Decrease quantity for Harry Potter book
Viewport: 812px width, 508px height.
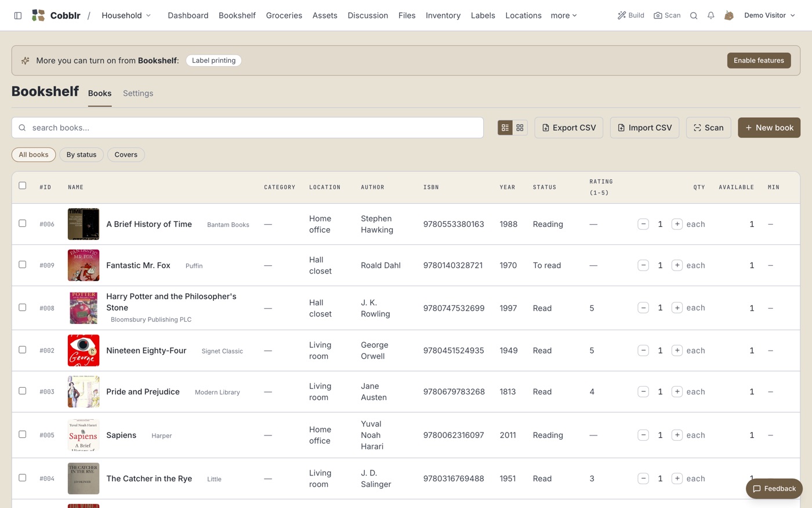643,308
